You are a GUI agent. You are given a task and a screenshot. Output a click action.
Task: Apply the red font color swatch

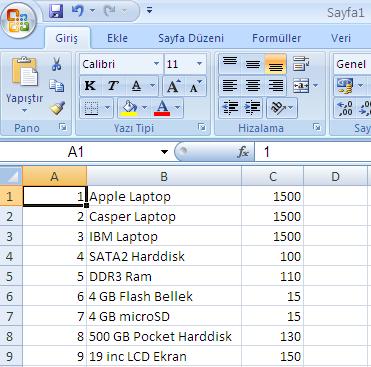click(162, 108)
